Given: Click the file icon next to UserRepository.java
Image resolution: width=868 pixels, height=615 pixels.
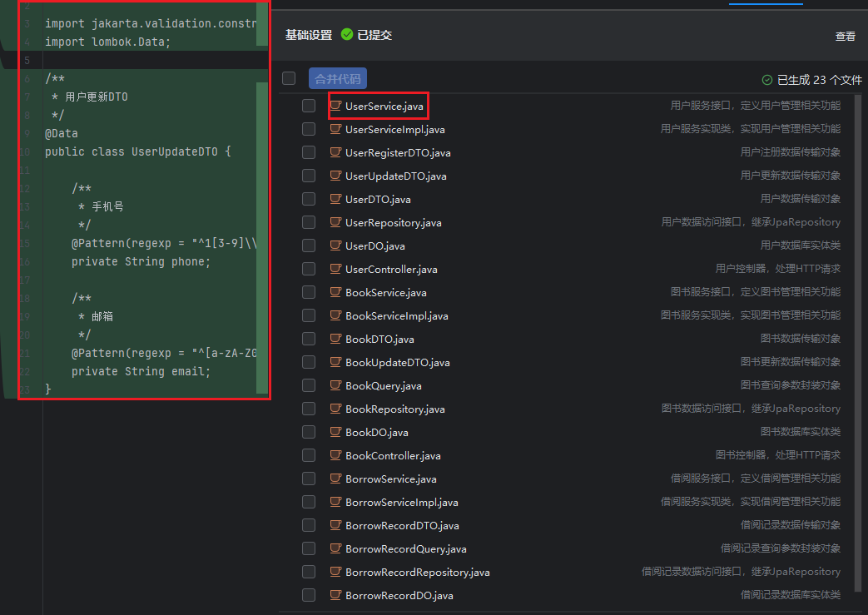Looking at the screenshot, I should (x=336, y=222).
